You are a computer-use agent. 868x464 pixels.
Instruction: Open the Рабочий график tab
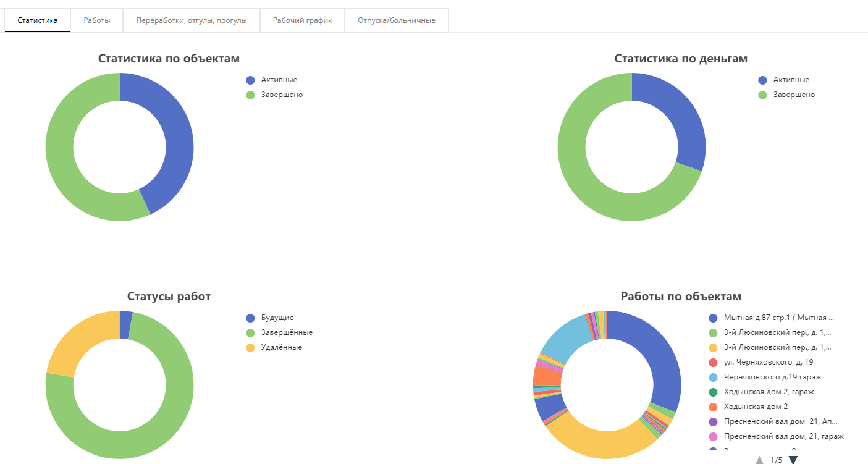pos(302,20)
